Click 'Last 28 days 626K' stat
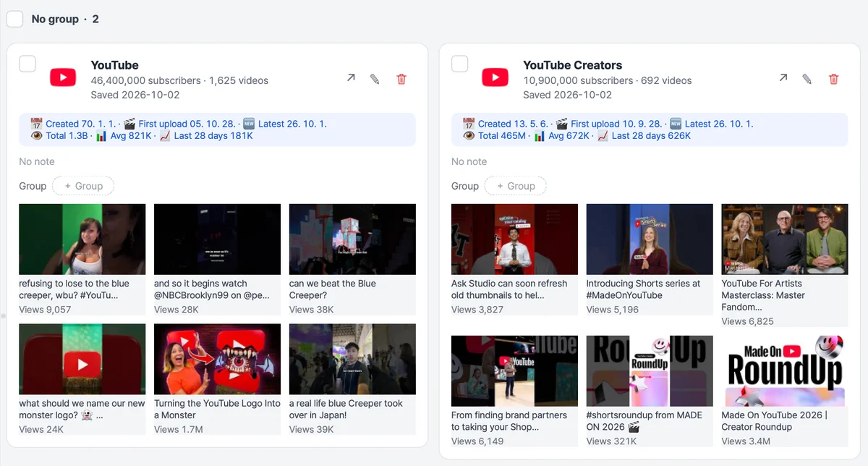 click(x=644, y=135)
